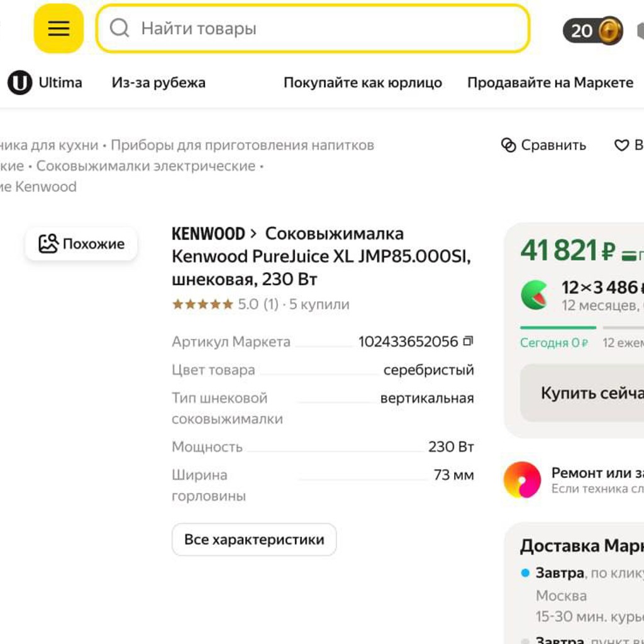Open the Из-за рубежа menu item
Viewport: 644px width, 644px height.
(x=158, y=82)
